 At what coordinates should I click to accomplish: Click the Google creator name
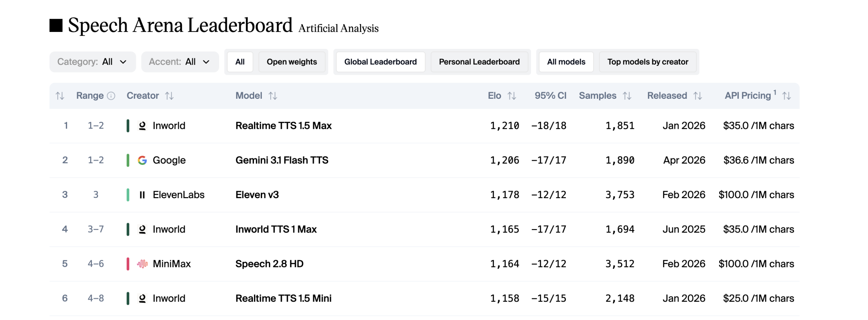169,160
